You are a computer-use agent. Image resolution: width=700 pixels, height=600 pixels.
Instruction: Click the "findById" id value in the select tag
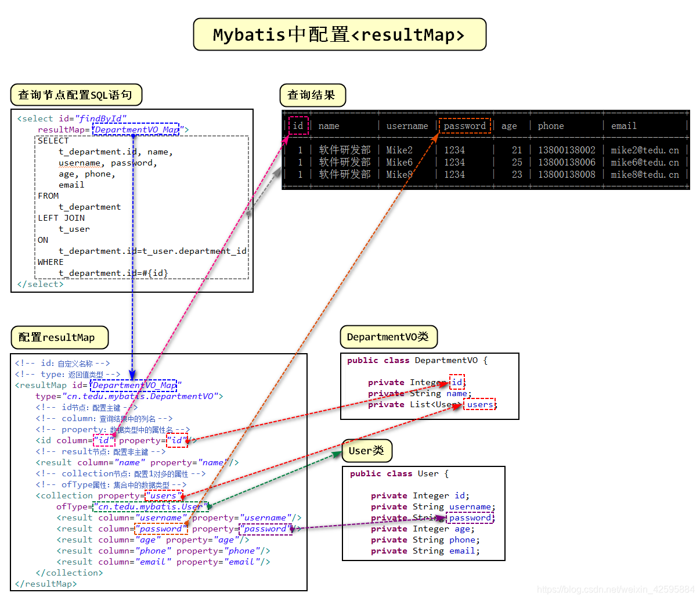100,118
